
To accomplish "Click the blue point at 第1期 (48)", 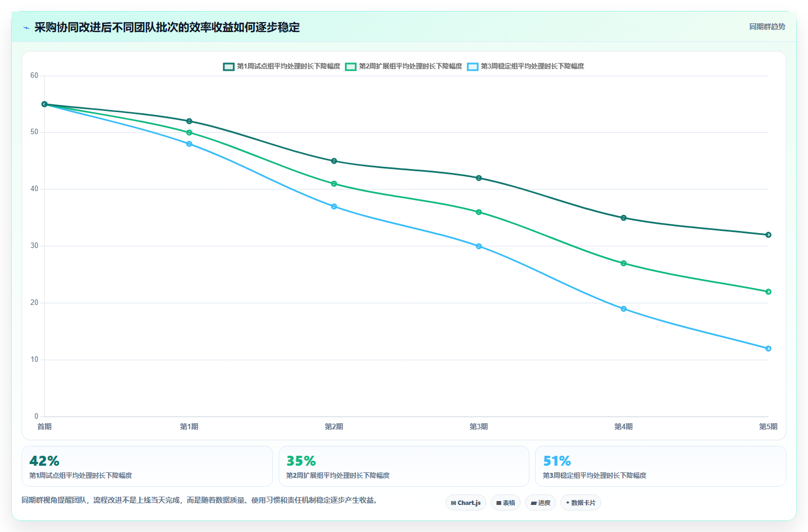I will click(189, 144).
